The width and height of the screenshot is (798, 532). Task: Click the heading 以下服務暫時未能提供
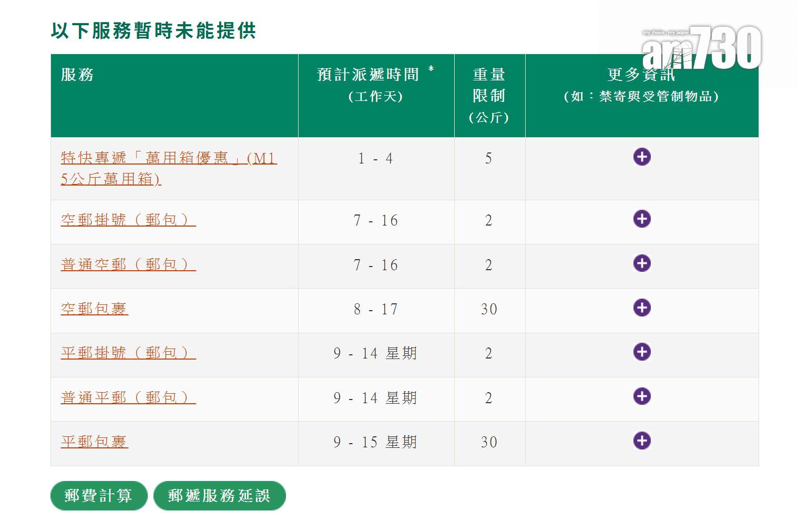click(155, 30)
